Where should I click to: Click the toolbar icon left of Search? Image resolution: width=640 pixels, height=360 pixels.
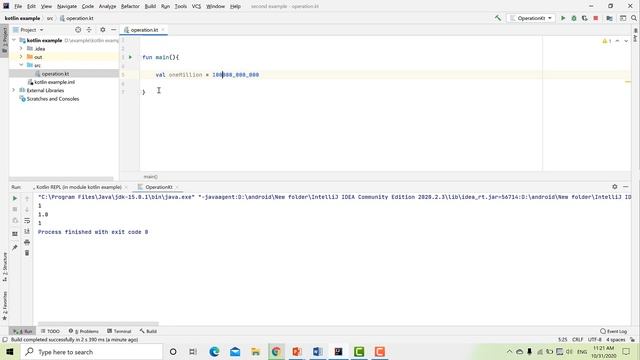[x=623, y=18]
